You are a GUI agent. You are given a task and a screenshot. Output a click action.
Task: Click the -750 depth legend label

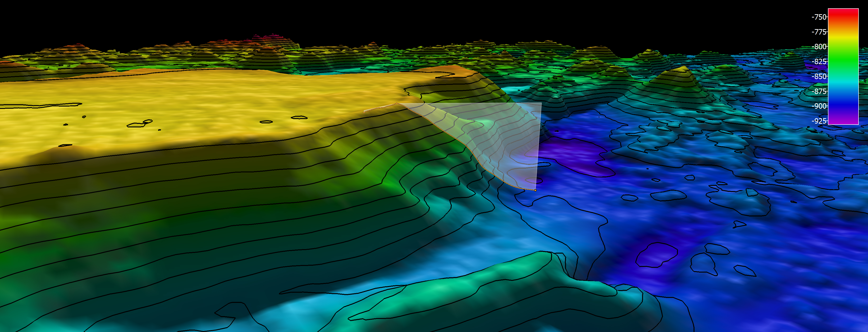(x=819, y=17)
